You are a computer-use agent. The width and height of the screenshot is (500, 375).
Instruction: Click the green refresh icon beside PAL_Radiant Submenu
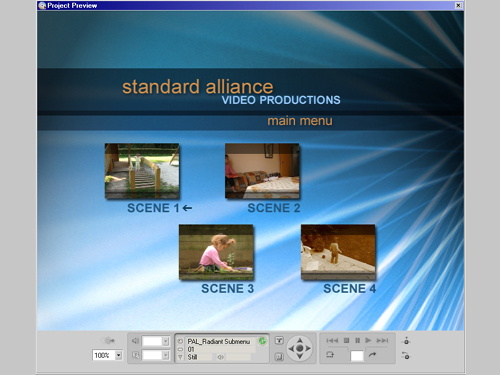[262, 341]
